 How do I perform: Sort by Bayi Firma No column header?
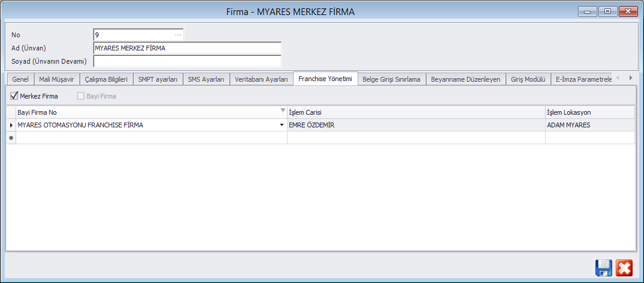[151, 112]
